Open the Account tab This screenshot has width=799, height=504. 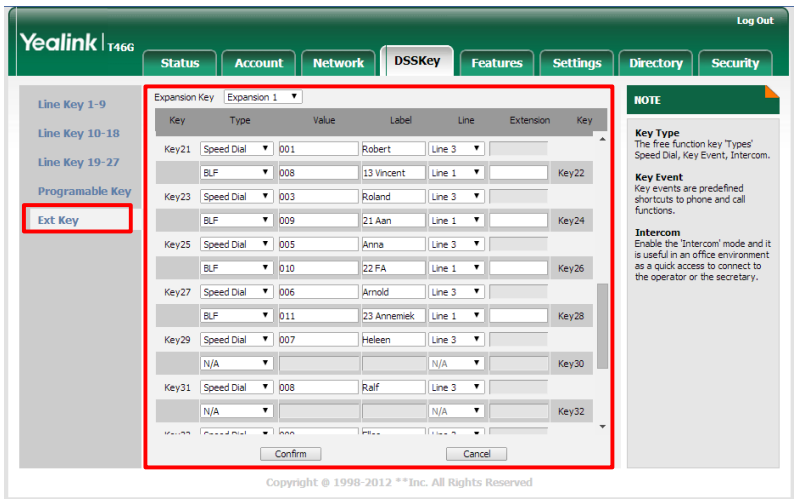tap(258, 63)
